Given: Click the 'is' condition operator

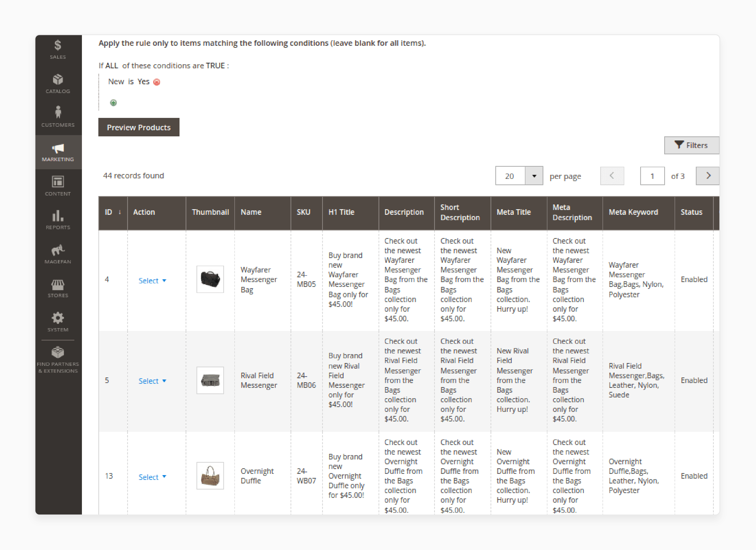Looking at the screenshot, I should pyautogui.click(x=131, y=82).
